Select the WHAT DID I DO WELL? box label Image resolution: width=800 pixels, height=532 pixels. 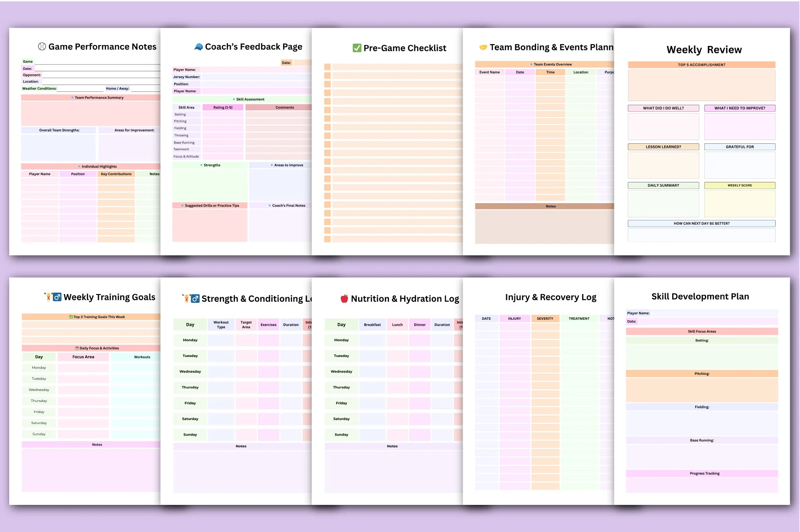(x=663, y=108)
